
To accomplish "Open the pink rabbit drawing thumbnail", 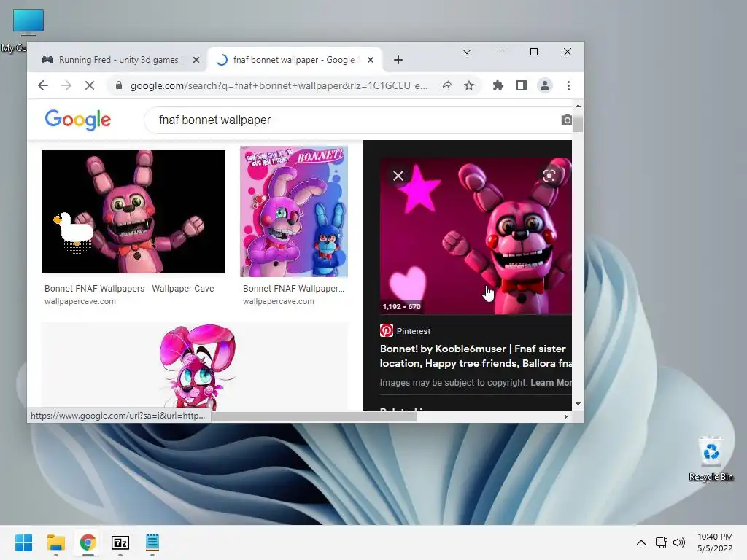I will pyautogui.click(x=194, y=366).
